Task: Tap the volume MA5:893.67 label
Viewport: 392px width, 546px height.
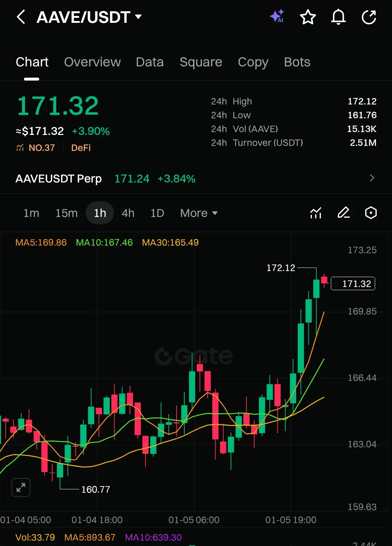Action: coord(90,537)
